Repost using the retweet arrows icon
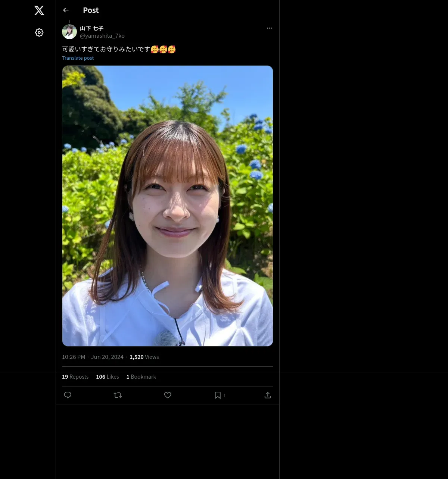 (x=118, y=395)
